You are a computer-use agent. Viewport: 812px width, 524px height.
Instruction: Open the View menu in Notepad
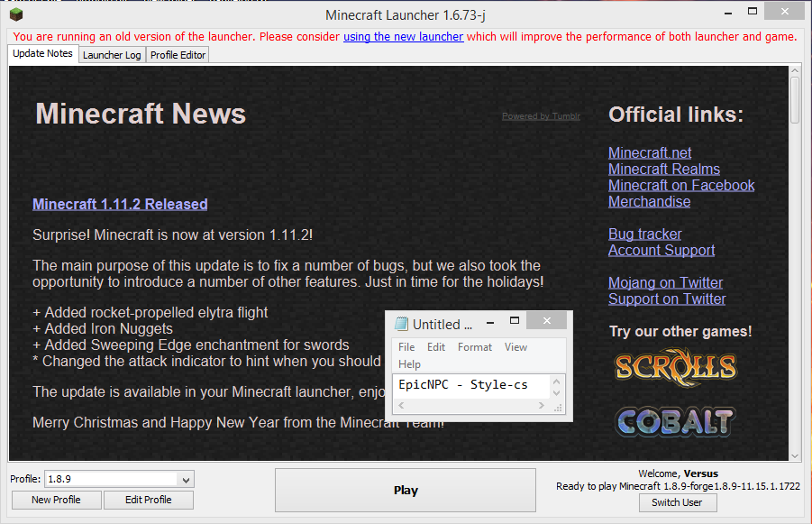(515, 347)
